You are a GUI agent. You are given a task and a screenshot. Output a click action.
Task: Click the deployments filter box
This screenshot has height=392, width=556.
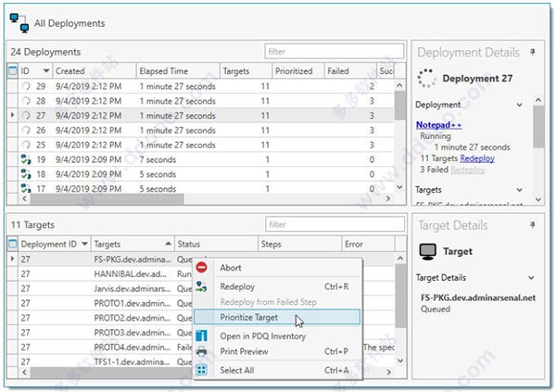(334, 52)
